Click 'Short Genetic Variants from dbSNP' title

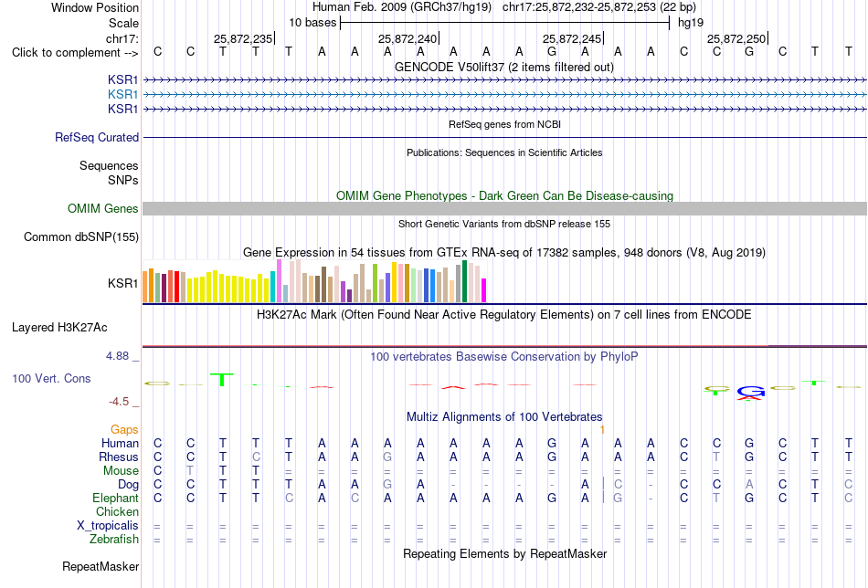[x=504, y=224]
